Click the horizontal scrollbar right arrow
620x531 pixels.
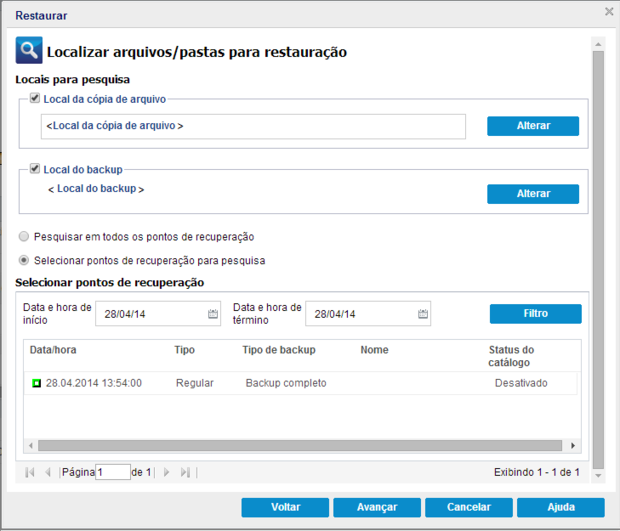[573, 446]
